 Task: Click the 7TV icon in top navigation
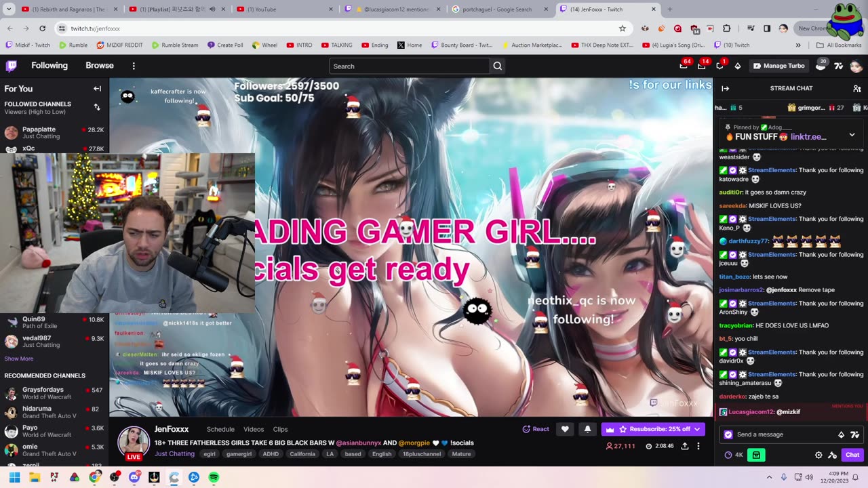[x=838, y=66]
